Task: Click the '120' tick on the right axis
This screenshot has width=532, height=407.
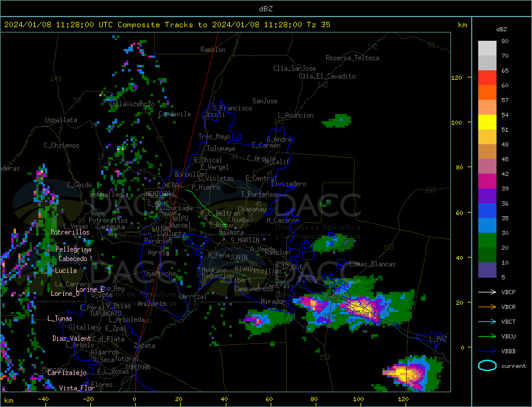Action: coord(457,77)
